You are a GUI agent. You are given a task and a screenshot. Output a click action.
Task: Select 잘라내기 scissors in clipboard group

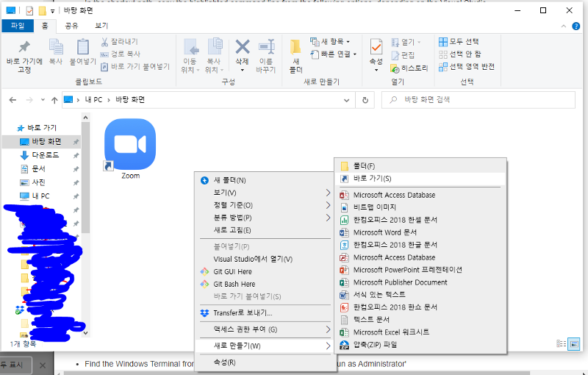click(119, 42)
